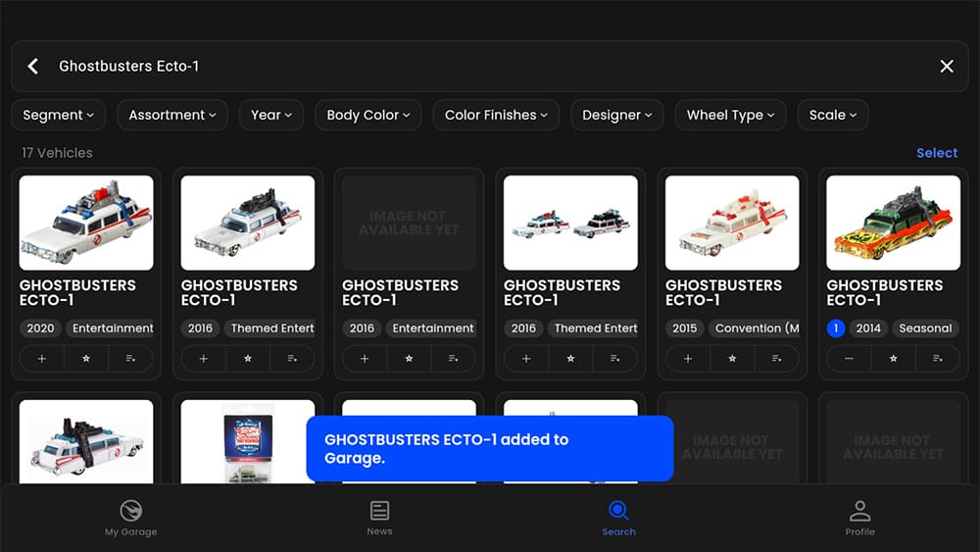Viewport: 980px width, 552px height.
Task: Open the Search tab
Action: pyautogui.click(x=618, y=519)
